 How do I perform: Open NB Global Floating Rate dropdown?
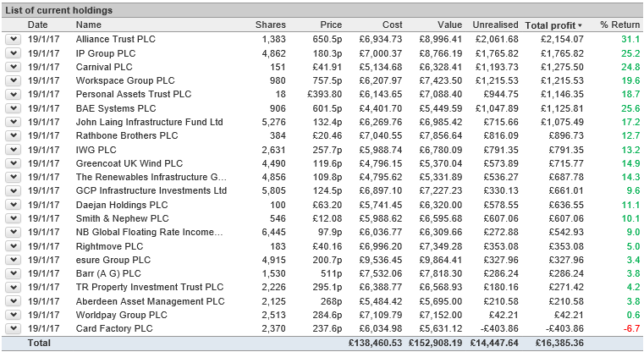tap(14, 232)
